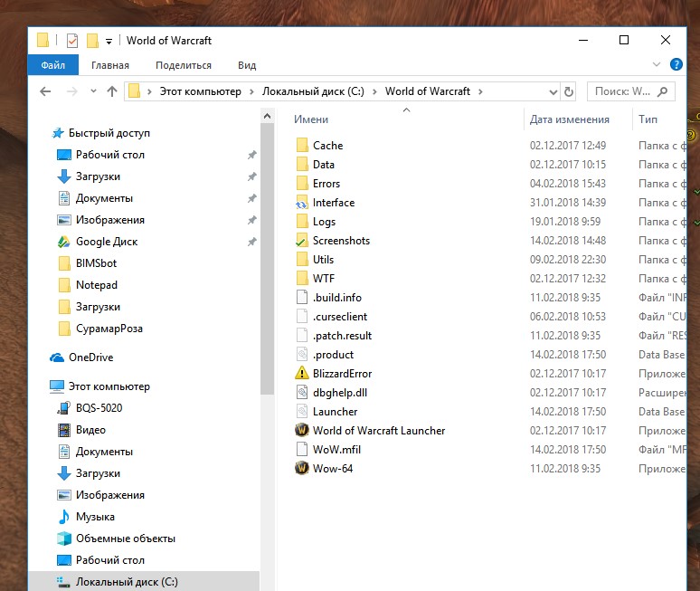Refresh the folder view
This screenshot has width=700, height=591.
pos(569,91)
